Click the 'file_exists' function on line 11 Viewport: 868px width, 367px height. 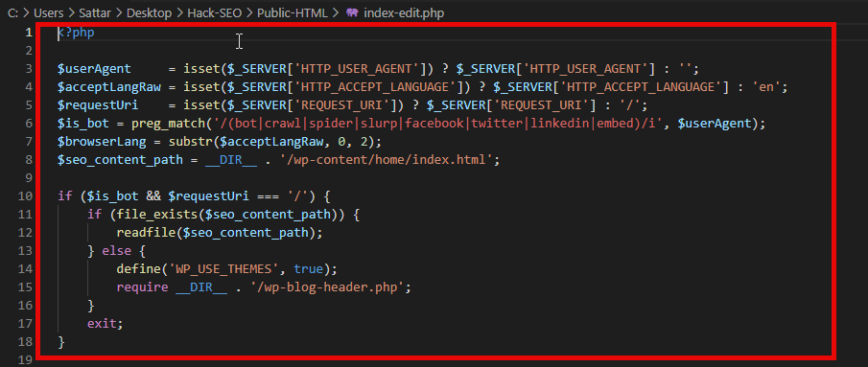(x=157, y=215)
